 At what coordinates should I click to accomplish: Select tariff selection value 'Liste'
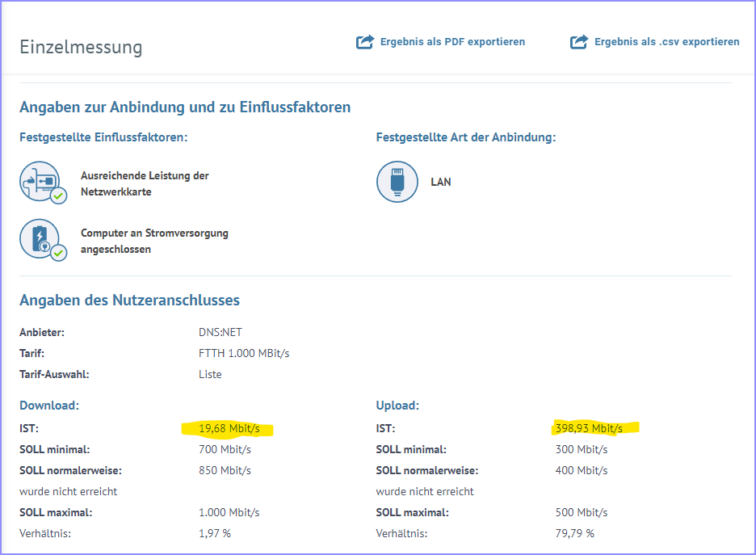tap(210, 374)
